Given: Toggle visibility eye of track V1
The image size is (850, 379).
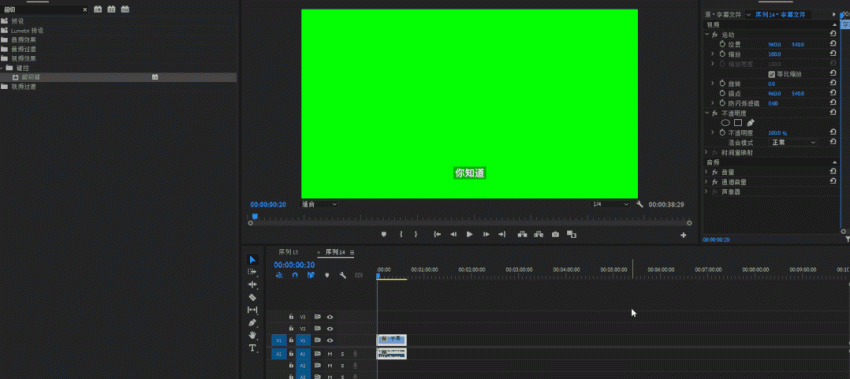Looking at the screenshot, I should (330, 341).
